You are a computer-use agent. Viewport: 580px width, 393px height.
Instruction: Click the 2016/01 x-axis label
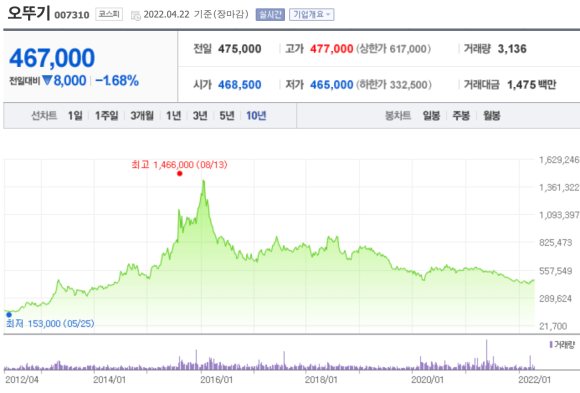(216, 380)
